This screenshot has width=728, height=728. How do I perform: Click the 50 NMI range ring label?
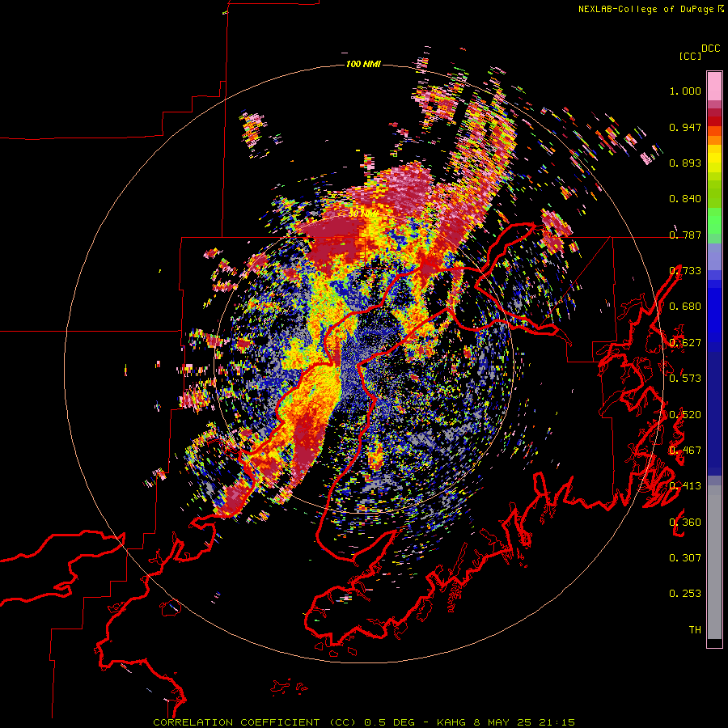click(363, 214)
